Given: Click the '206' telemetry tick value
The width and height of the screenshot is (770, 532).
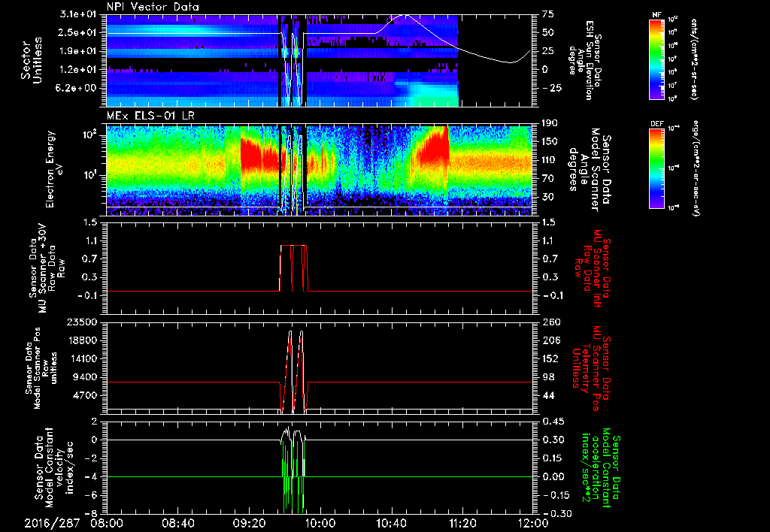Looking at the screenshot, I should pyautogui.click(x=550, y=340).
